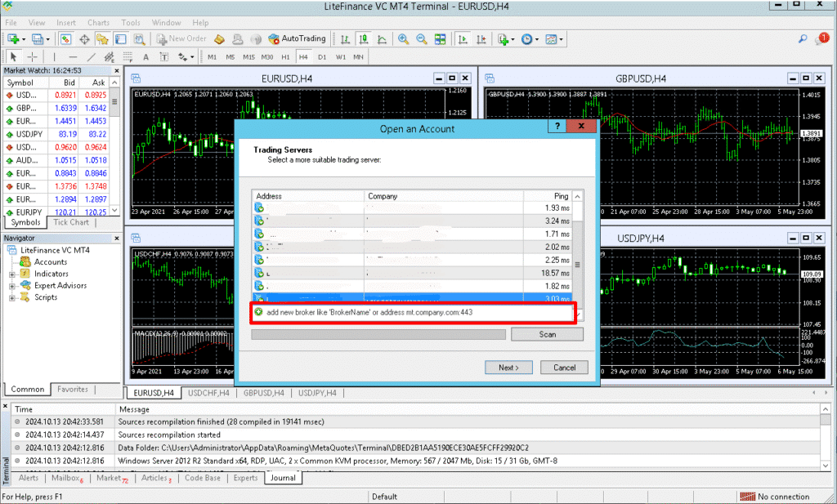
Task: Expand the Expert Advisors tree node
Action: click(11, 286)
